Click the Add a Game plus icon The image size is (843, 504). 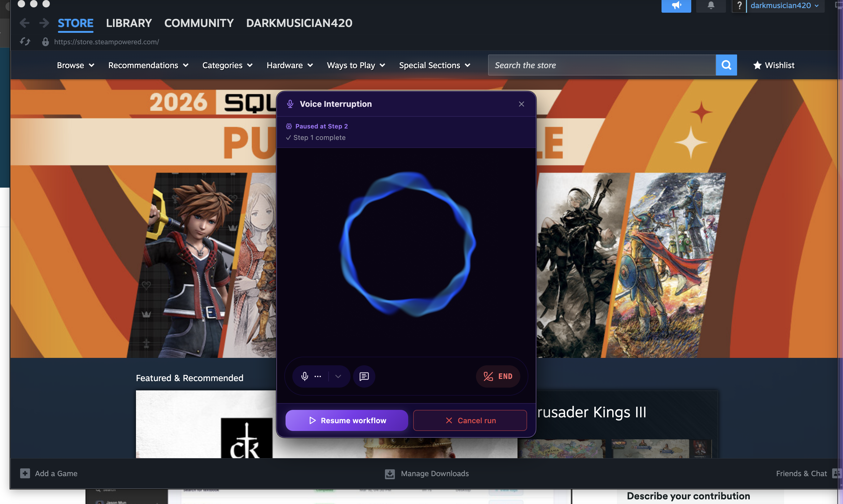click(x=25, y=473)
